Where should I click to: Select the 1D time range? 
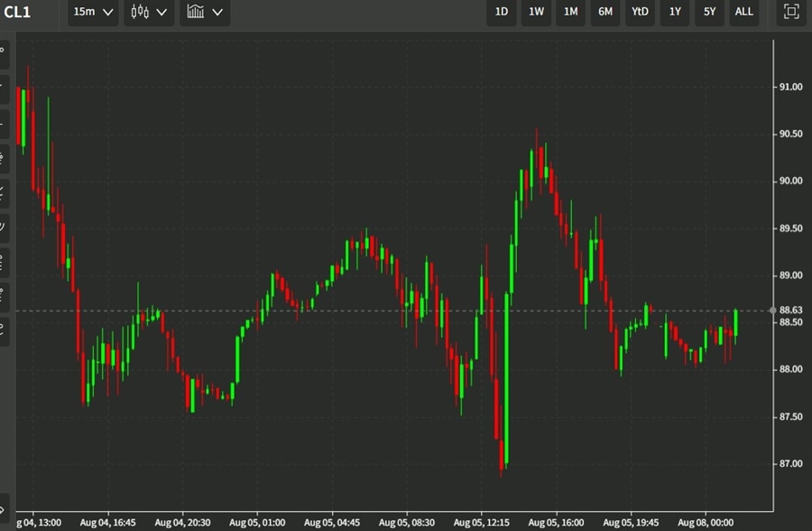(x=502, y=12)
